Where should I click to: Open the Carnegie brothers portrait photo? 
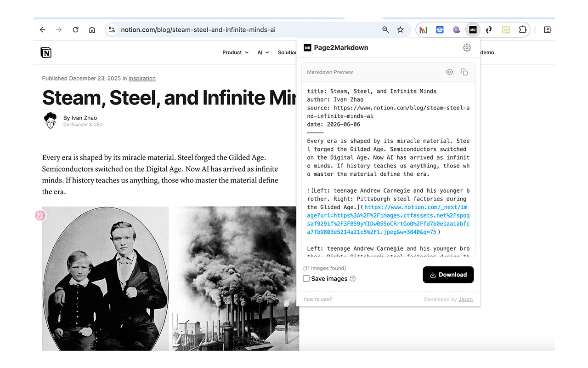[105, 278]
